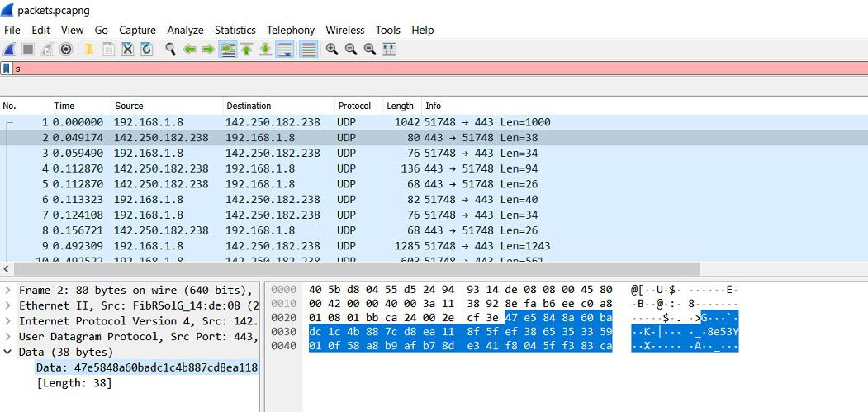Sort by the Destination column header

(x=279, y=106)
